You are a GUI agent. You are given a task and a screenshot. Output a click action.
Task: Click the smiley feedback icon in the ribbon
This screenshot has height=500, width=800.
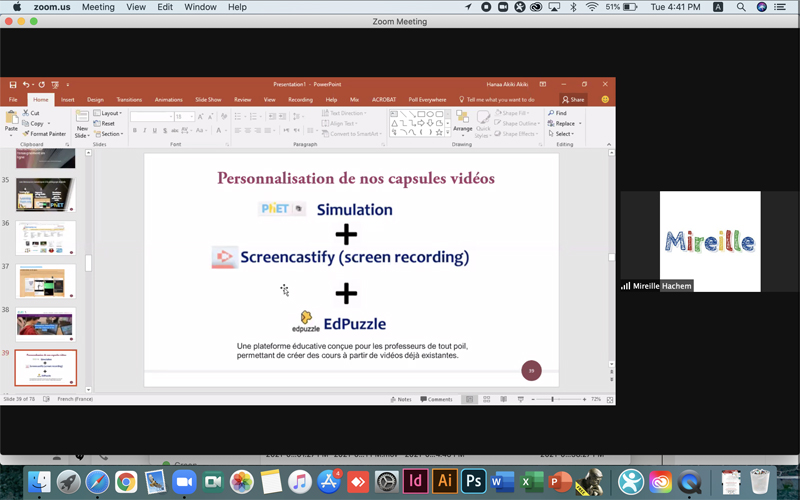click(605, 99)
